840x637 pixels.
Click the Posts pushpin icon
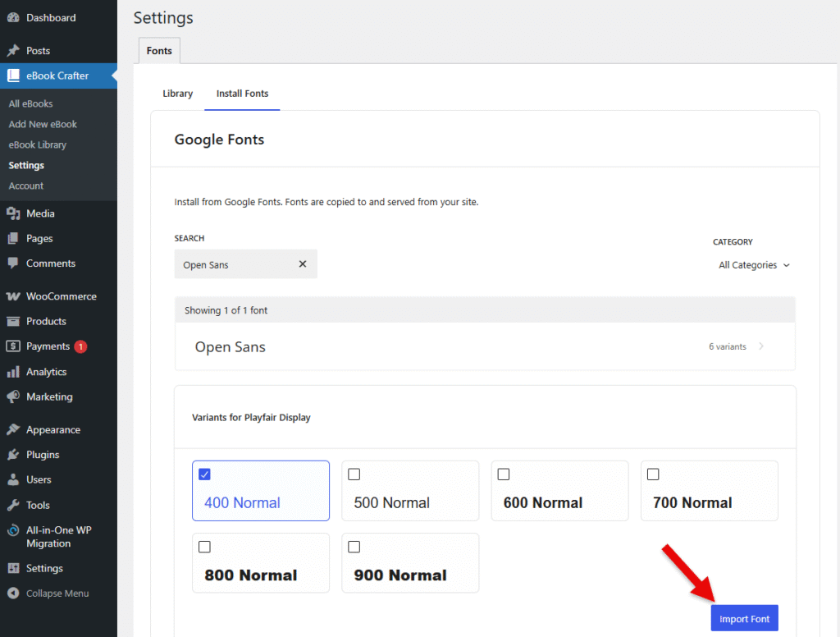tap(13, 51)
